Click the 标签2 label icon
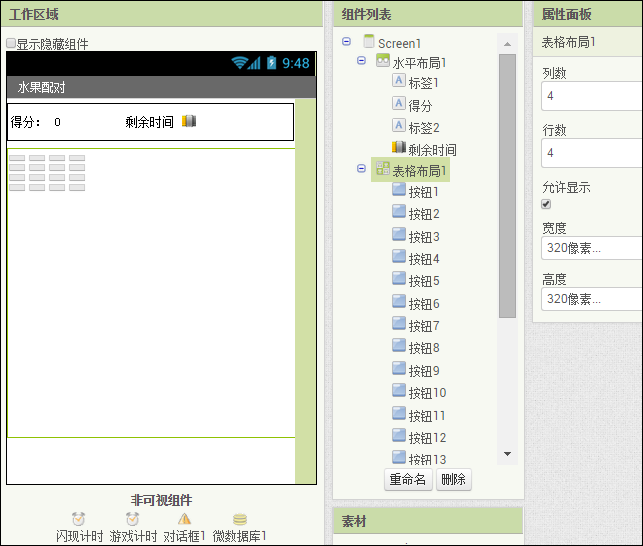643x546 pixels. click(x=399, y=125)
